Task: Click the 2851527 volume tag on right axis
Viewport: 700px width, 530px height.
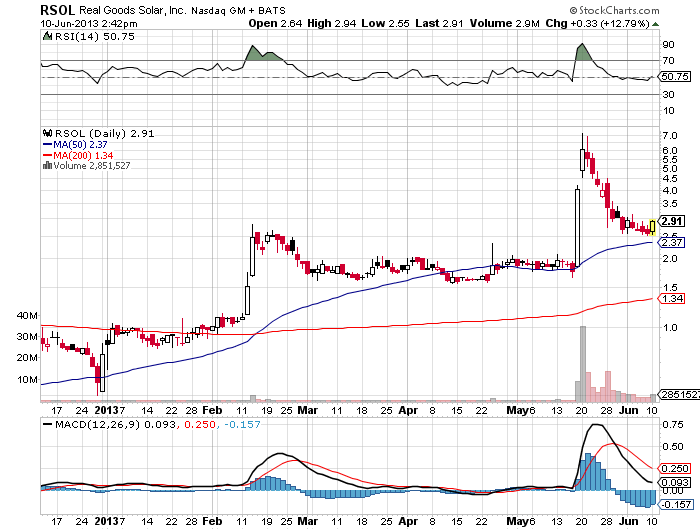Action: [679, 394]
